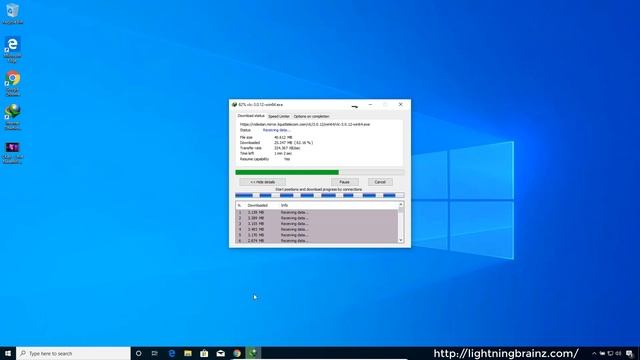
Task: Click the Hide details button
Action: pos(262,182)
